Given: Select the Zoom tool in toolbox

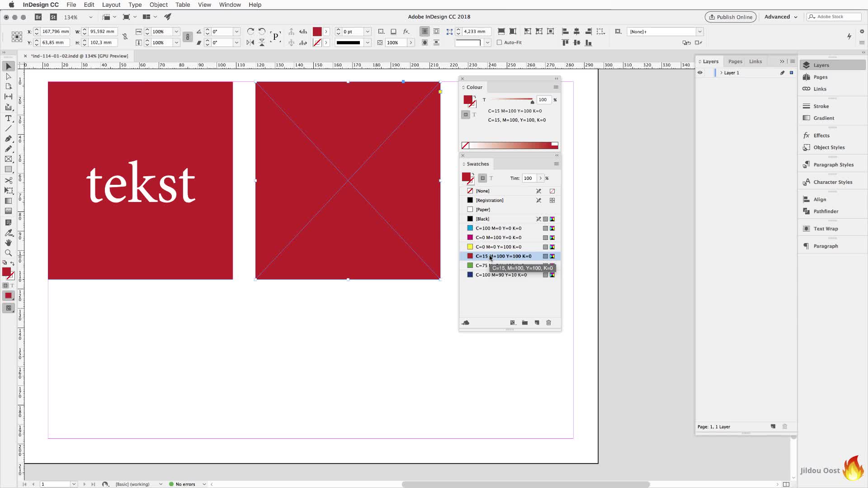Looking at the screenshot, I should coord(8,253).
